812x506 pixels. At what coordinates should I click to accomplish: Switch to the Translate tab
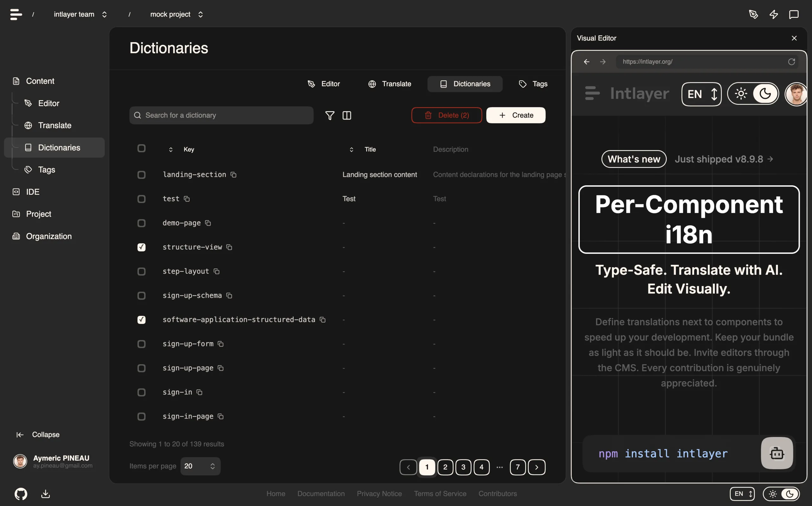click(x=390, y=84)
